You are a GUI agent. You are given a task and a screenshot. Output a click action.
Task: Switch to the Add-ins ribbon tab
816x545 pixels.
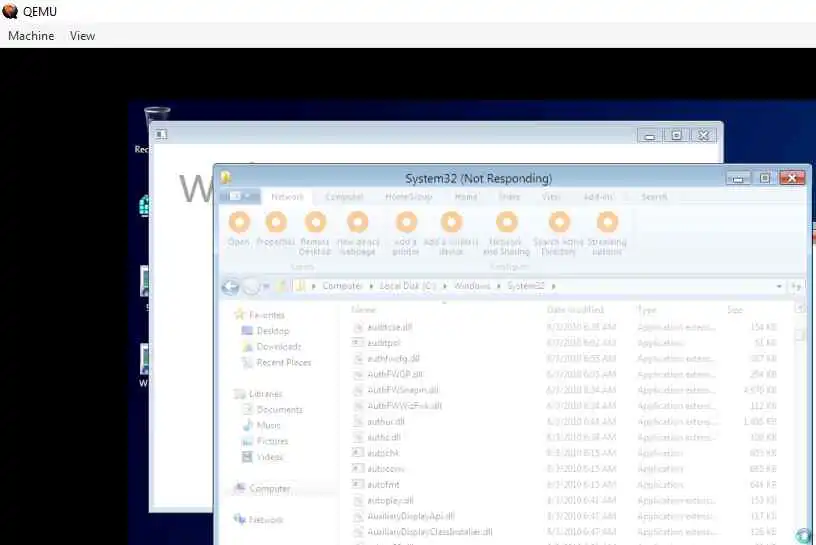pos(598,197)
